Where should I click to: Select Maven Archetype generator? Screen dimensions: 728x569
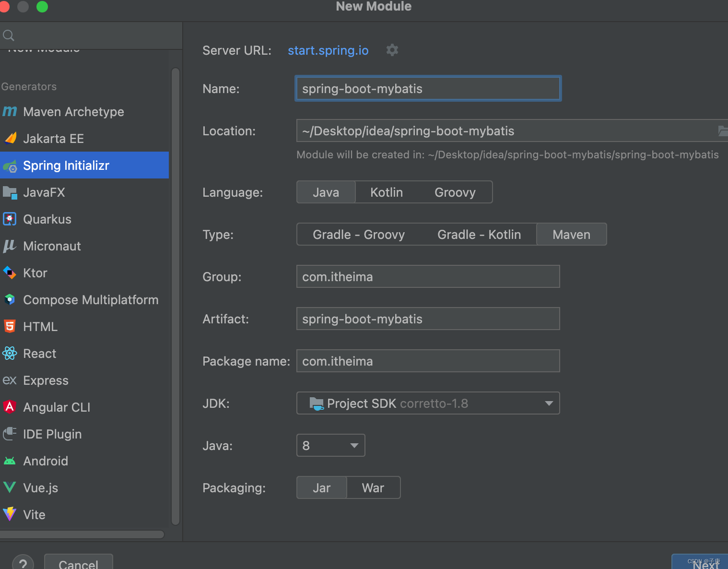click(84, 111)
